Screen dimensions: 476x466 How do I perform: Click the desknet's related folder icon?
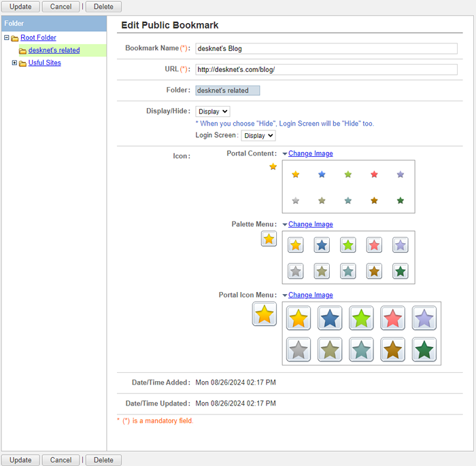pyautogui.click(x=22, y=51)
